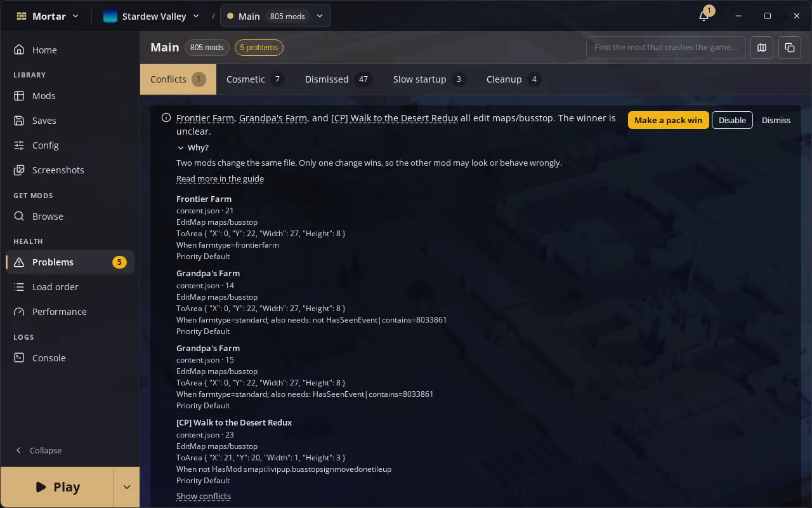Click the Play button
Viewport: 812px width, 508px height.
coord(57,487)
